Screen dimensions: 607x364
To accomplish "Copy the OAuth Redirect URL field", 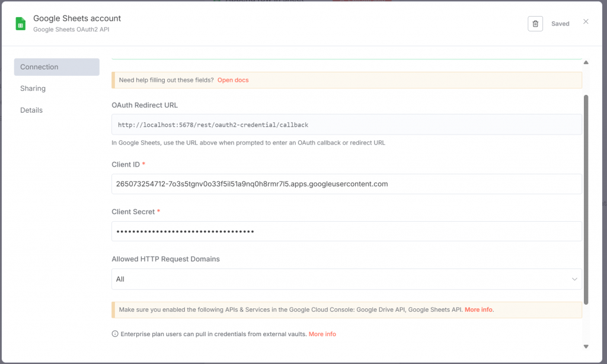I will [x=346, y=124].
